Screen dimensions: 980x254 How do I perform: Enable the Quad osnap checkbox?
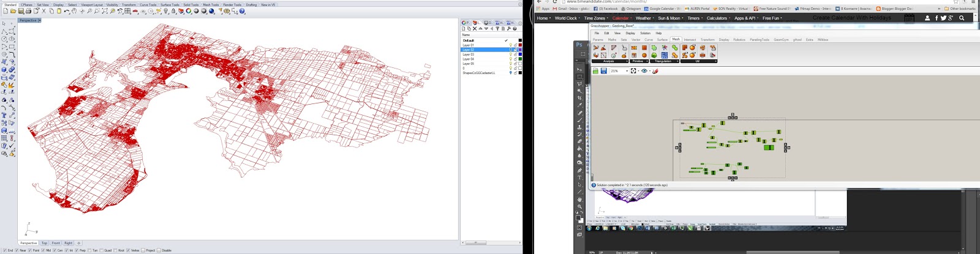(101, 250)
